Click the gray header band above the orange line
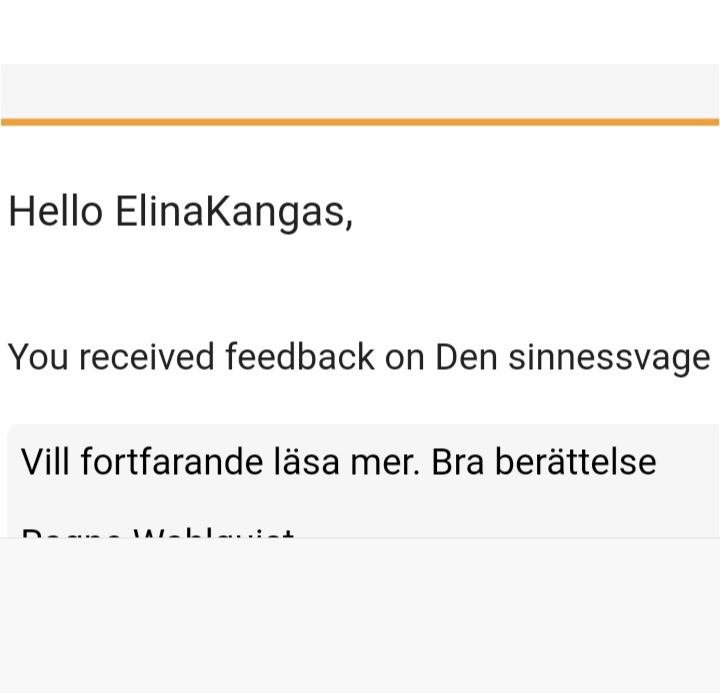The height and width of the screenshot is (693, 720). (x=360, y=90)
